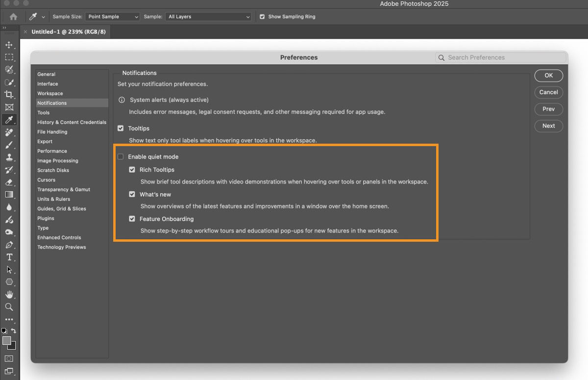Uncheck the Rich Tooltips checkbox
This screenshot has height=380, width=588.
coord(132,169)
